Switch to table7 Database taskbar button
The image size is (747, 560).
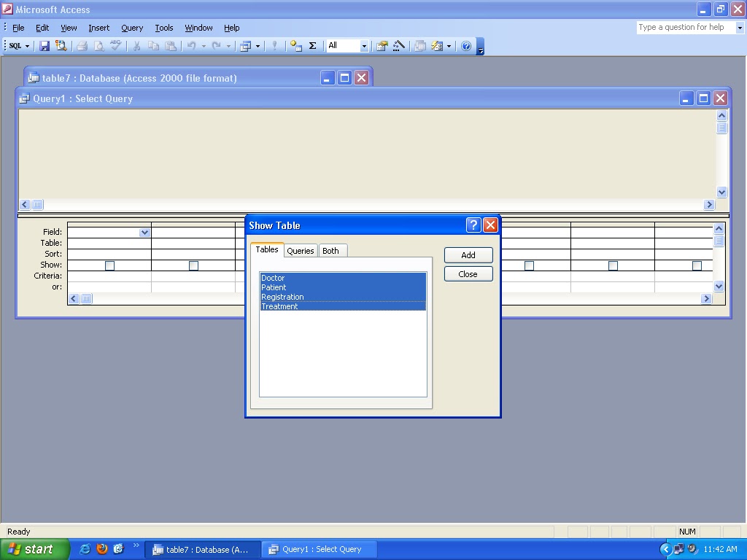click(x=202, y=550)
